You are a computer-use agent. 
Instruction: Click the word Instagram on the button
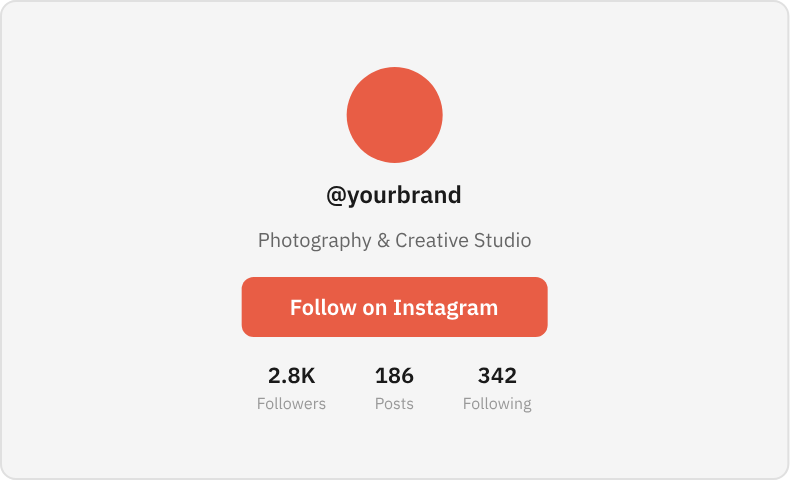point(445,308)
